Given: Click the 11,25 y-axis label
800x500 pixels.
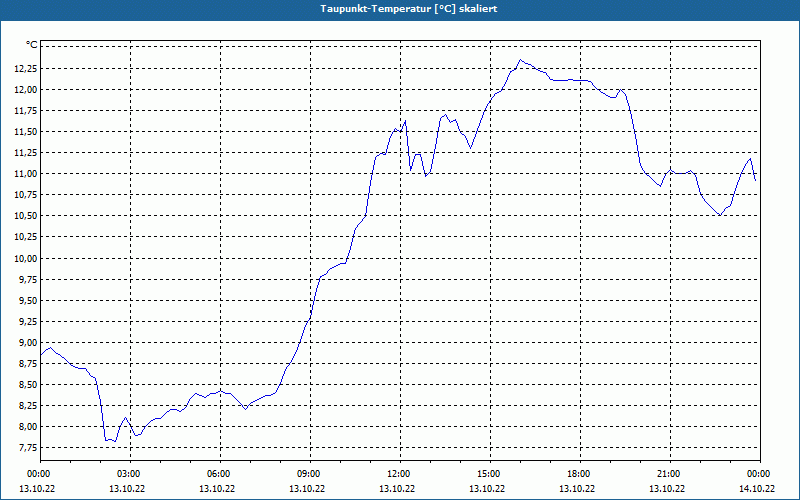Looking at the screenshot, I should click(26, 153).
